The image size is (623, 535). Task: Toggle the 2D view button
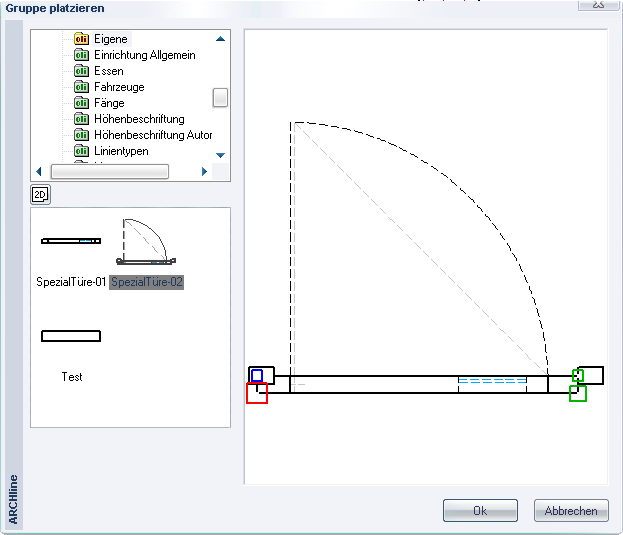[x=41, y=195]
